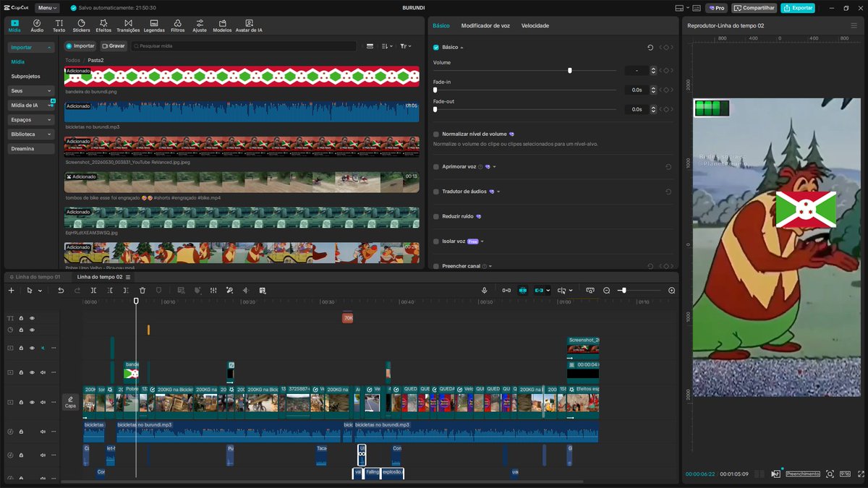Click the 9:16 aspect ratio button

845,474
